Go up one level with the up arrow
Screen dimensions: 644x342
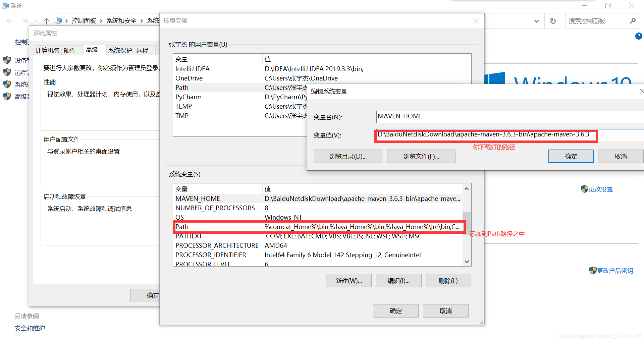(x=47, y=21)
